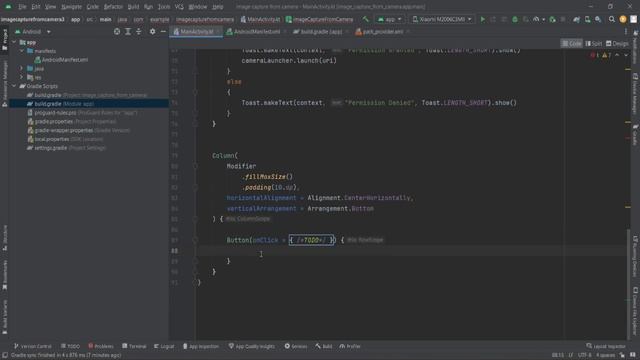Open the Version Control tool window
This screenshot has width=640, height=360.
[33, 346]
